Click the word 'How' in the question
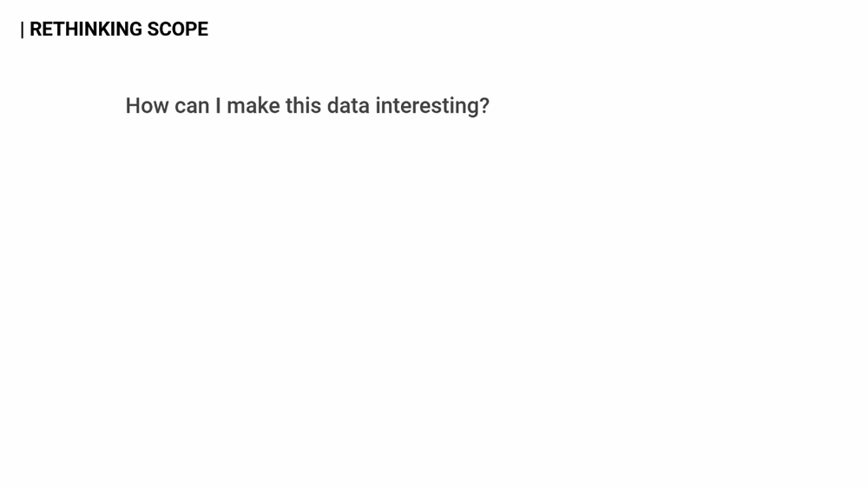The width and height of the screenshot is (868, 488). click(x=147, y=106)
